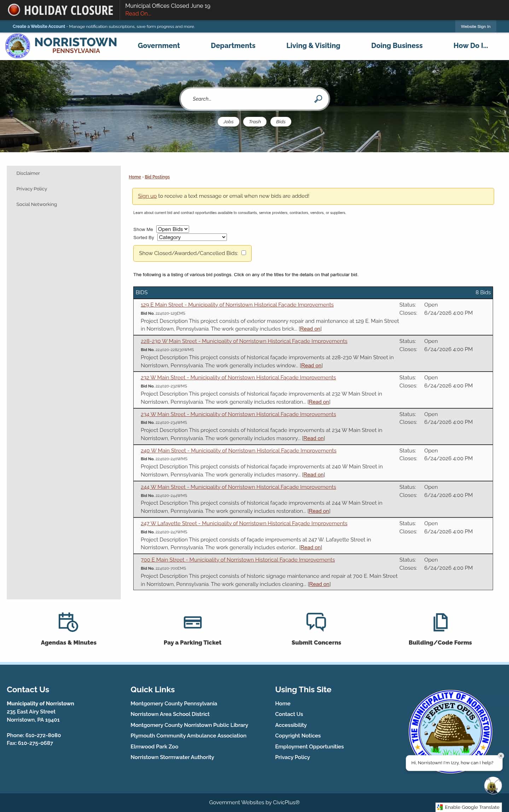Click the Trash quick search button
The image size is (509, 812).
coord(255,121)
